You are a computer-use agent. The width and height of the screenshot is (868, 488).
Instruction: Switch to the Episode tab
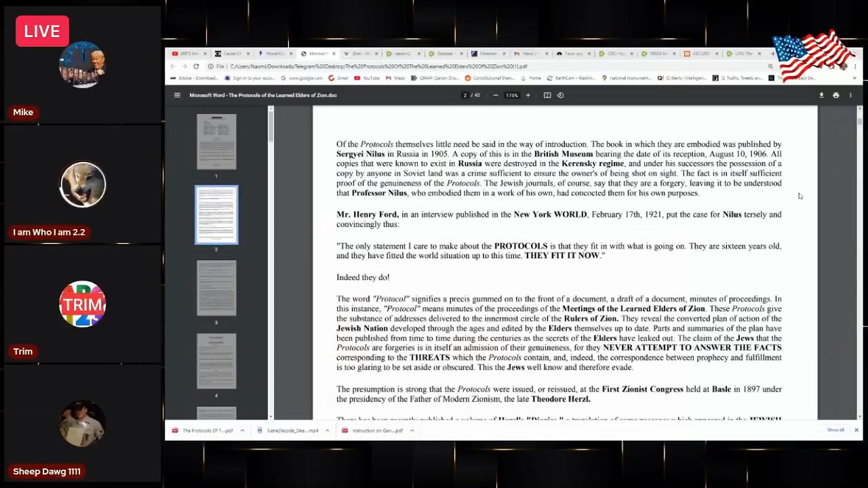click(445, 54)
